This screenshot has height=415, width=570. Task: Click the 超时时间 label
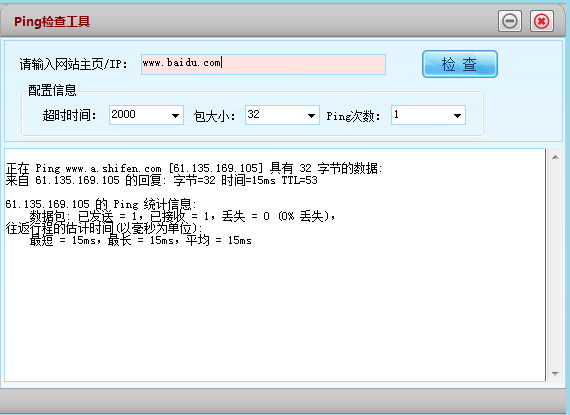click(x=69, y=116)
